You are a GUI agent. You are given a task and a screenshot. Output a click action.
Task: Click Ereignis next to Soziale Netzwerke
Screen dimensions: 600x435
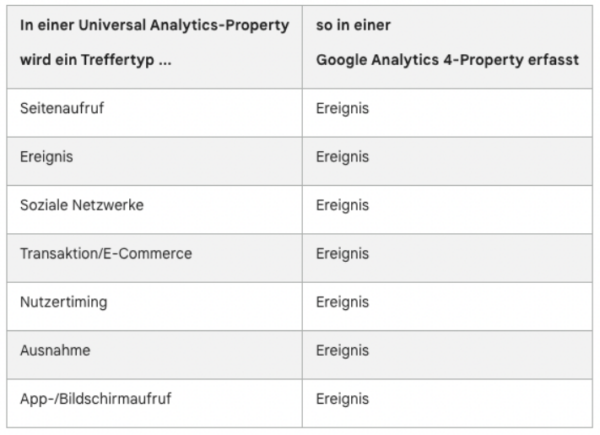coord(342,205)
